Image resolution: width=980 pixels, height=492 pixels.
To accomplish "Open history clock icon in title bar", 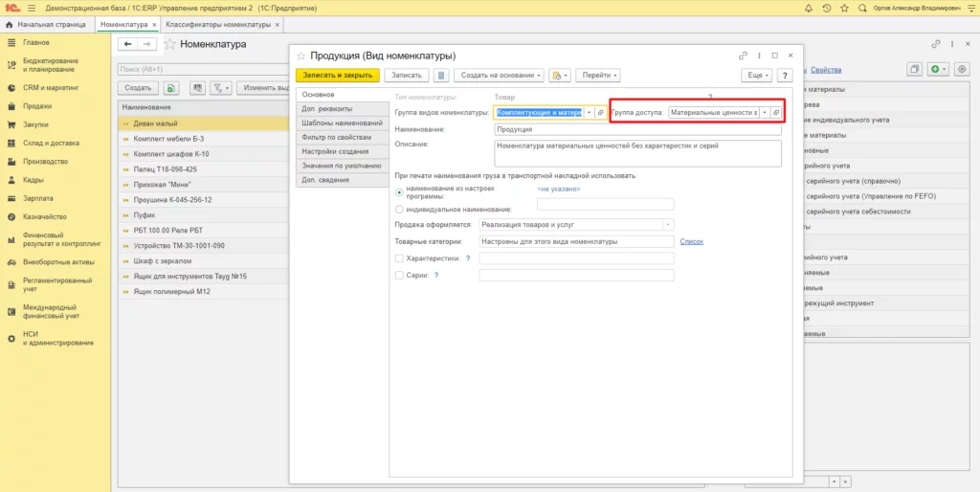I will coord(827,8).
